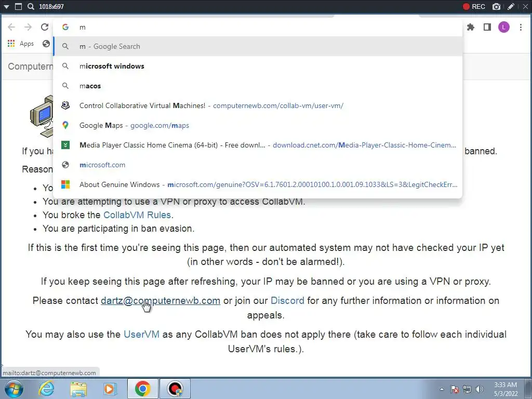Open Control Collaborative Virtual Machines suggestion
Screen dimensions: 532x399
[258, 105]
